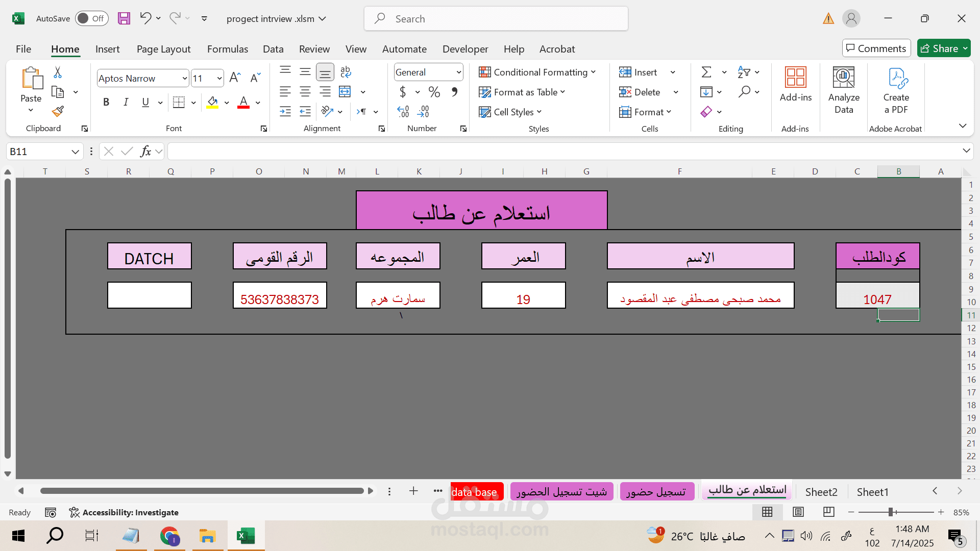
Task: Switch to Page Layout view in the status bar
Action: [x=798, y=512]
